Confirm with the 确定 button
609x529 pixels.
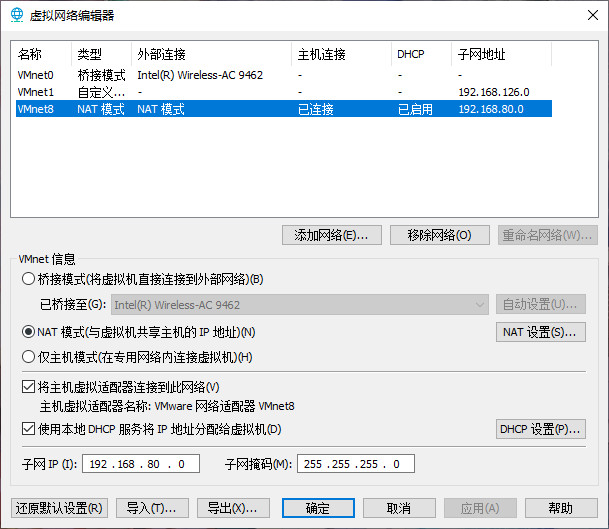coord(318,508)
